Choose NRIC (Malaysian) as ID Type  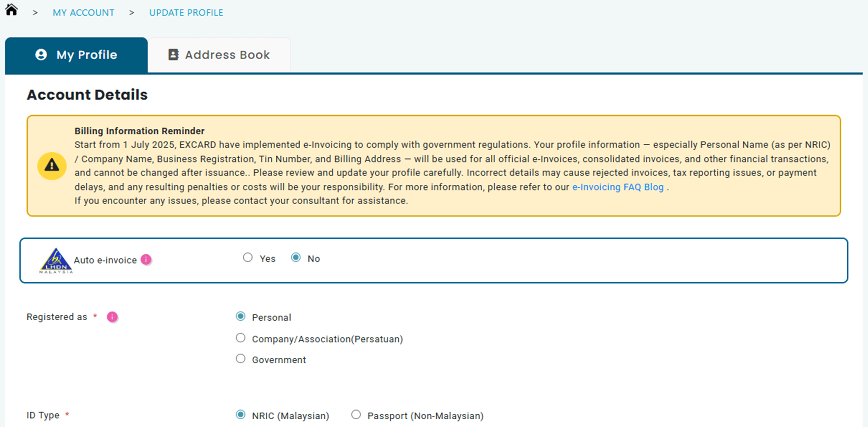click(240, 414)
